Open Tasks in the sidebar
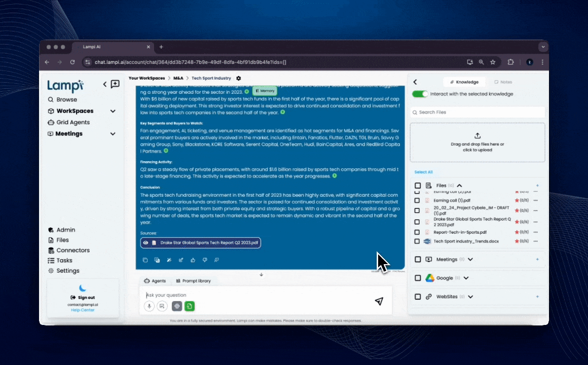 60,261
